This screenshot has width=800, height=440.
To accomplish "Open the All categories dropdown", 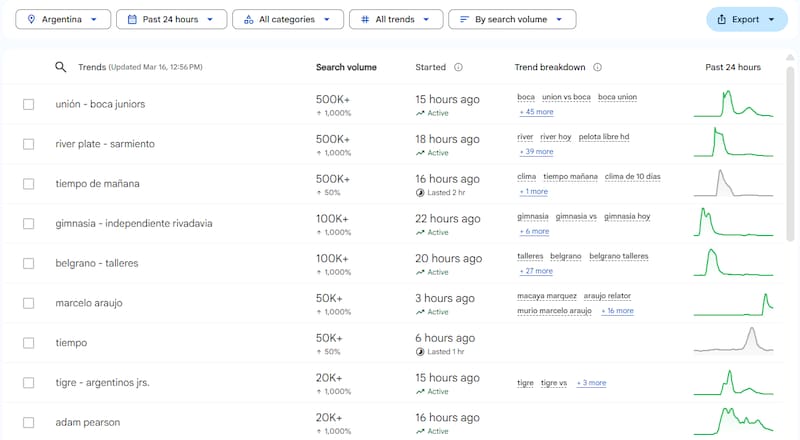I will pyautogui.click(x=288, y=19).
